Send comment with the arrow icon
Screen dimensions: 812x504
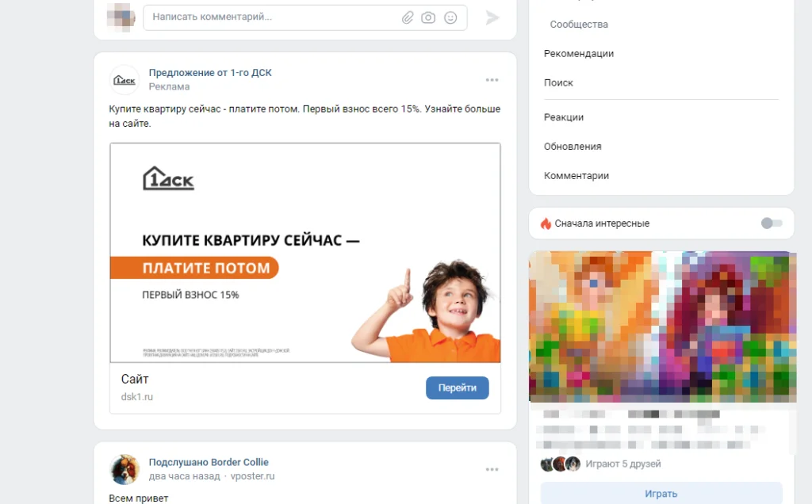pyautogui.click(x=492, y=17)
